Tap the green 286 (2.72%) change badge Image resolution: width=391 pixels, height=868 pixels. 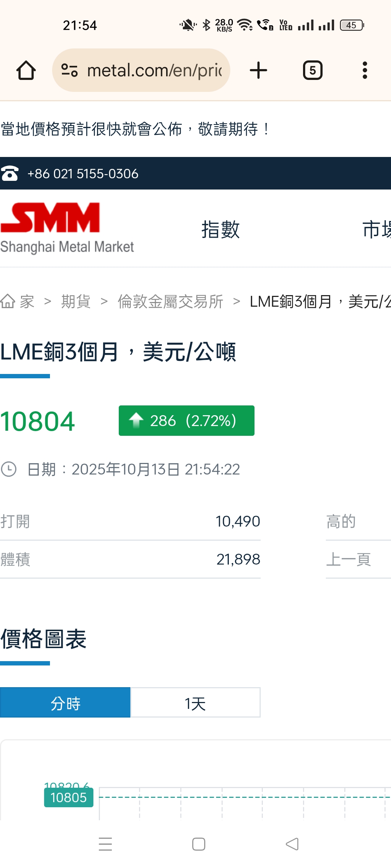(x=186, y=421)
